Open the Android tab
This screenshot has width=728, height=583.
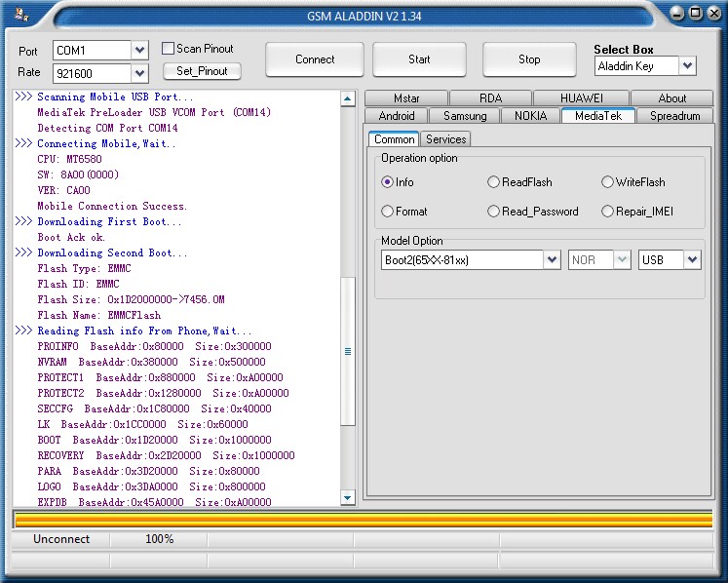(397, 116)
